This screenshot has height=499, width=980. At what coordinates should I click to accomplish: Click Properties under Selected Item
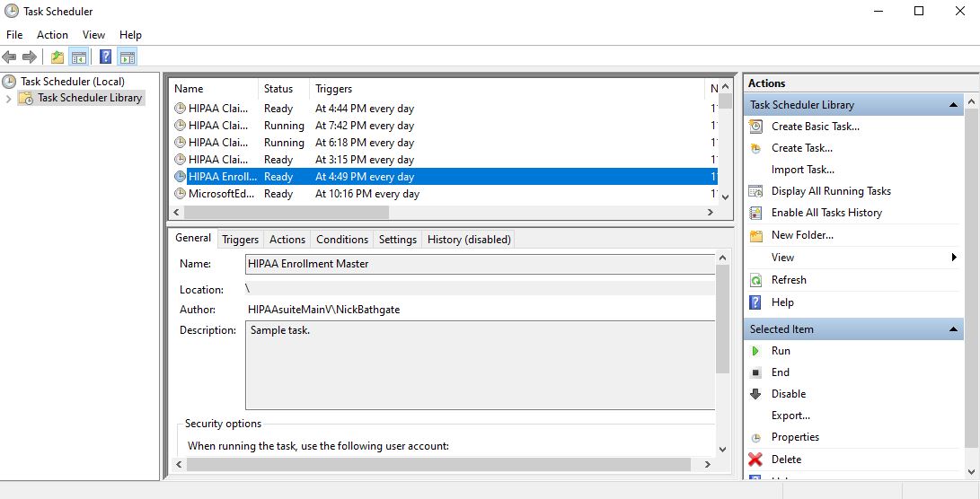click(795, 437)
